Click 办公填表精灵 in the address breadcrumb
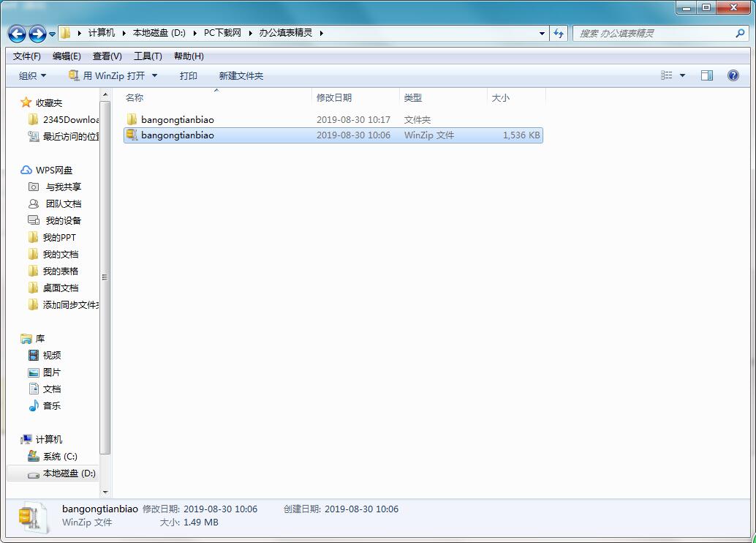 (285, 33)
